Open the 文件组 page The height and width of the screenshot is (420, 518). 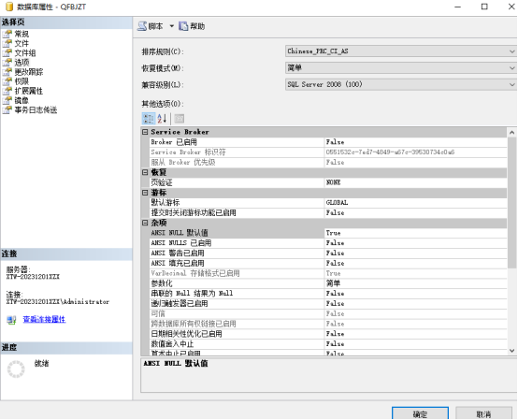coord(24,53)
